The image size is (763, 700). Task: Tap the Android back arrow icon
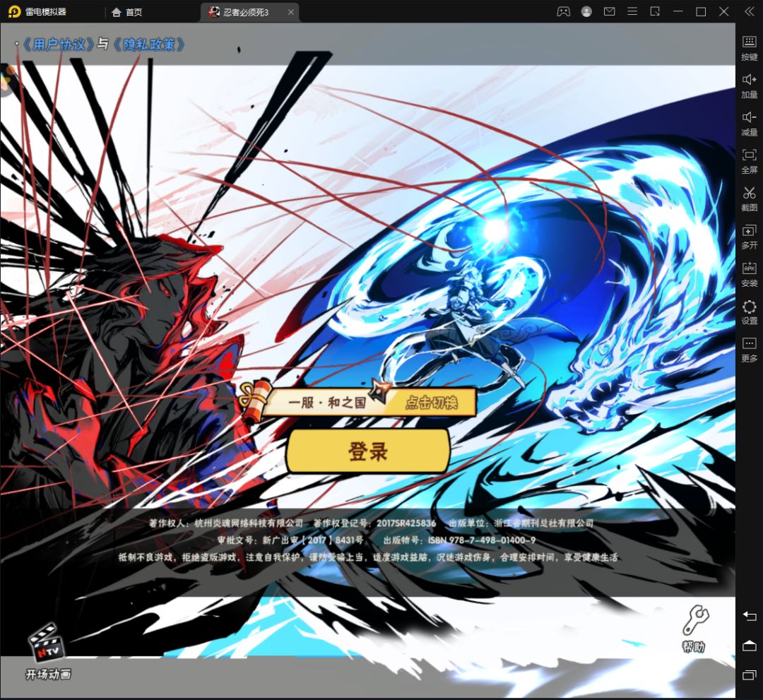pyautogui.click(x=749, y=617)
